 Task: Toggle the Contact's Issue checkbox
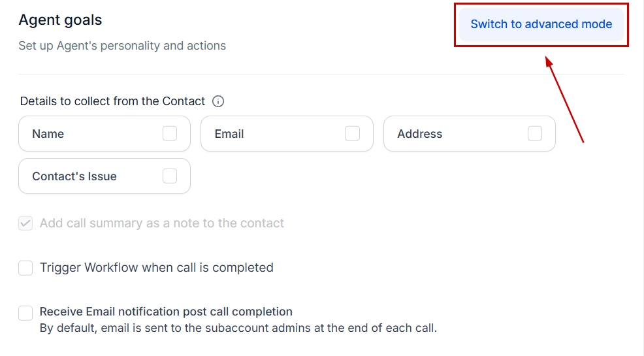point(170,176)
